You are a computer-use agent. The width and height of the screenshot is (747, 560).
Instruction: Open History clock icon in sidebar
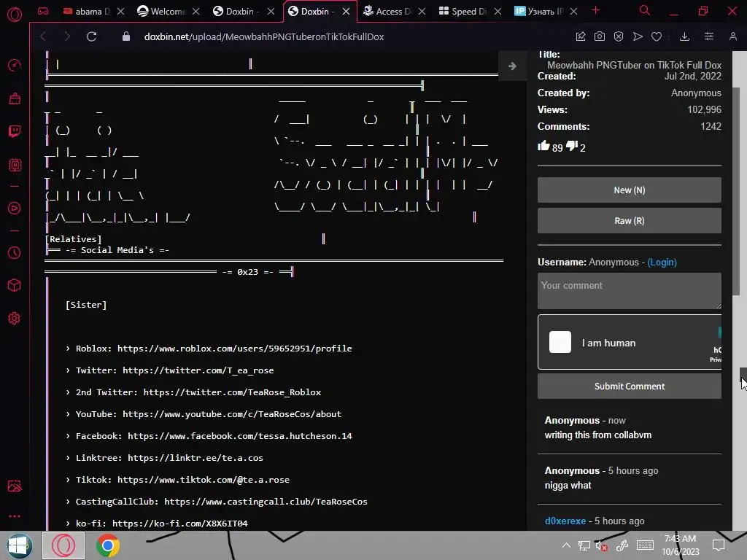[15, 252]
